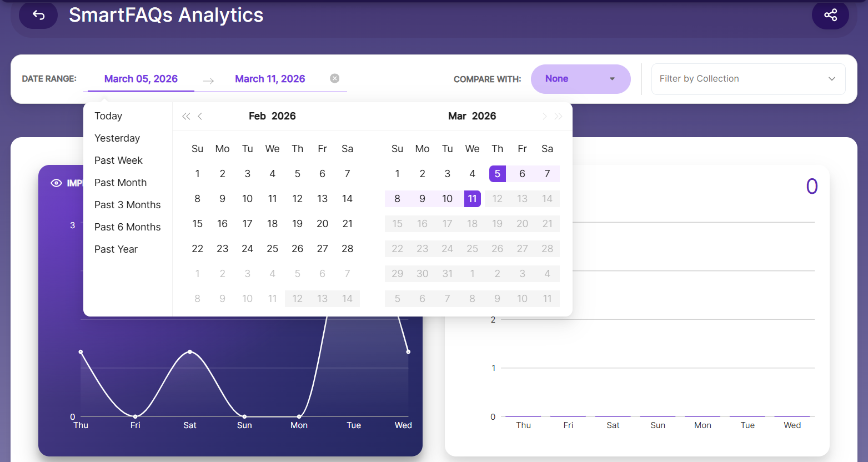Choose Past Year preset

(116, 249)
